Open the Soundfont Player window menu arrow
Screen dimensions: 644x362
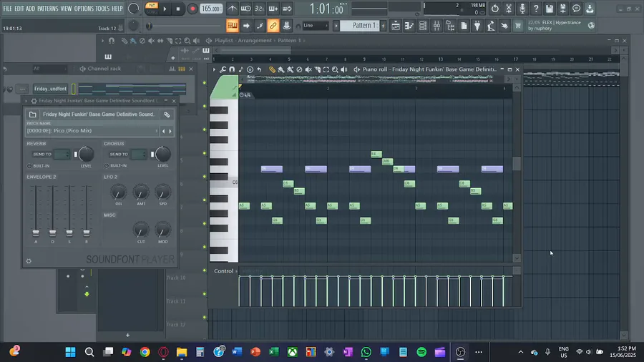pos(26,101)
